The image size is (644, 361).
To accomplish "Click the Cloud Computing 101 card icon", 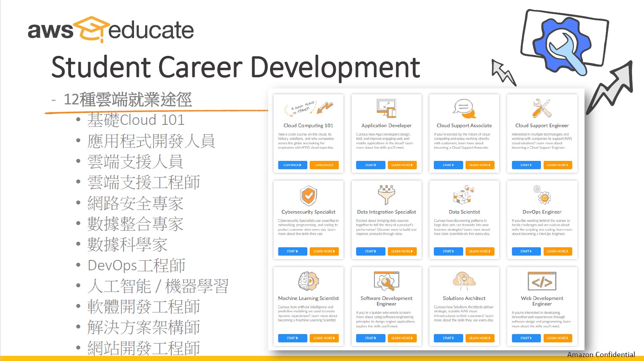I will (309, 108).
